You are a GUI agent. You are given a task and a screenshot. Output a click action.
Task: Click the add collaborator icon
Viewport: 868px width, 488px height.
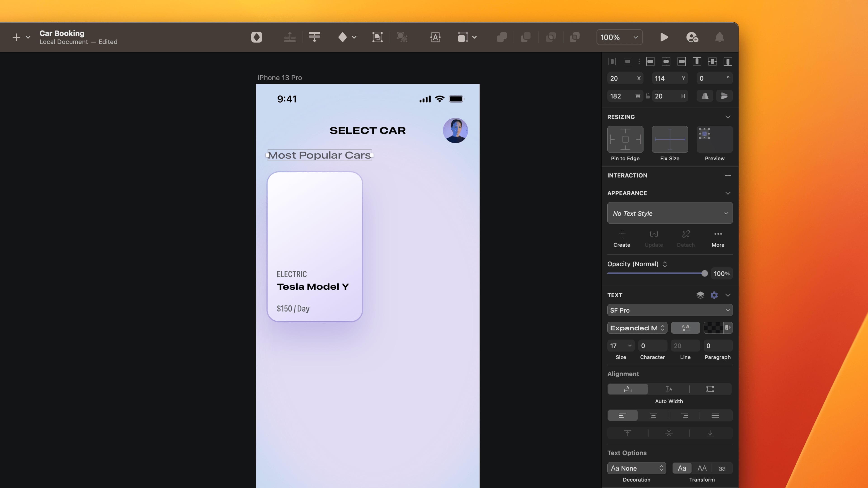pyautogui.click(x=692, y=37)
